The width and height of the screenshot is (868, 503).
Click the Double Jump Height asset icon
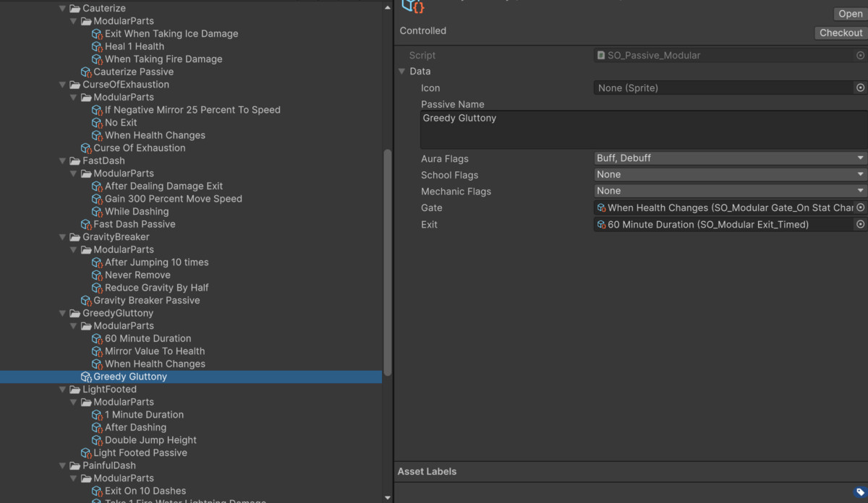97,441
